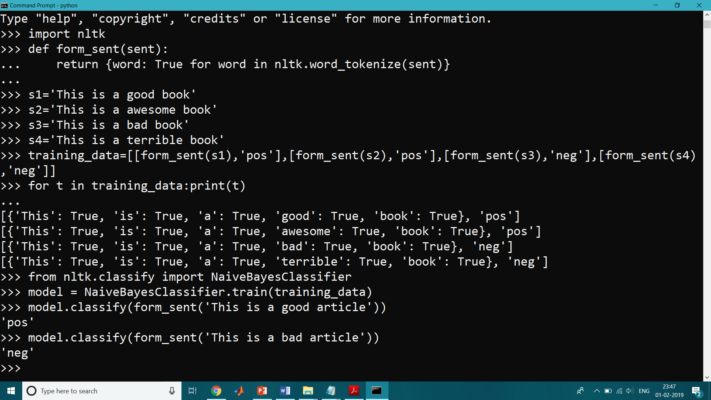This screenshot has height=400, width=711.
Task: Open PowerPoint from the taskbar
Action: pyautogui.click(x=262, y=391)
